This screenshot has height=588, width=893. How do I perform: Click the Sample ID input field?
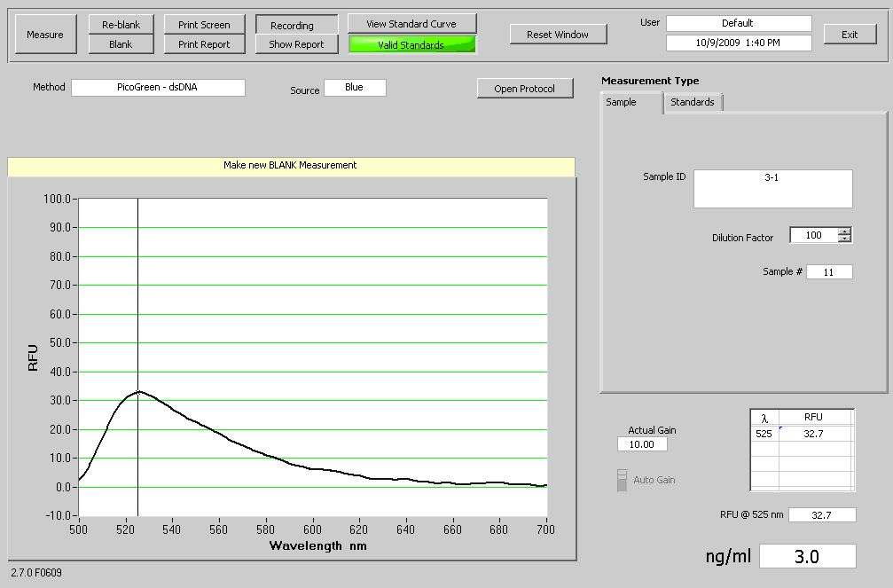click(772, 189)
